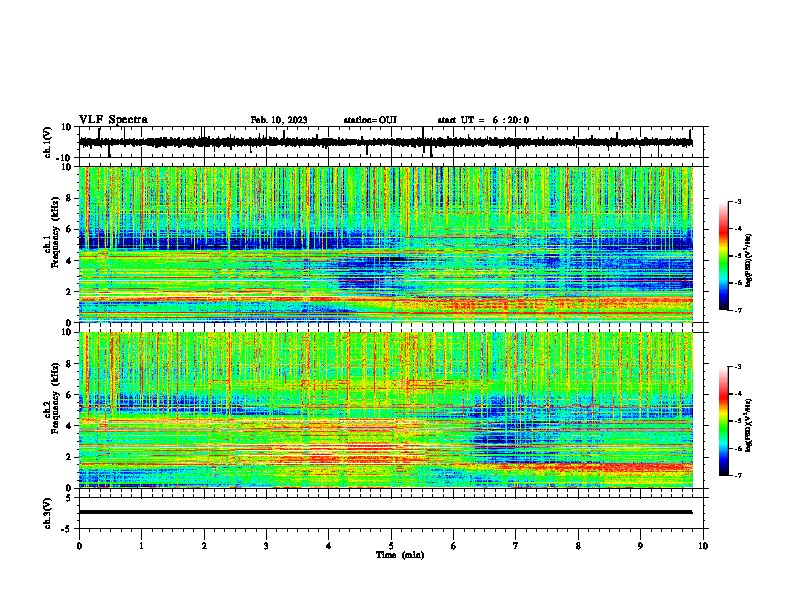
Task: Click time axis tick label "2"
Action: tap(204, 546)
